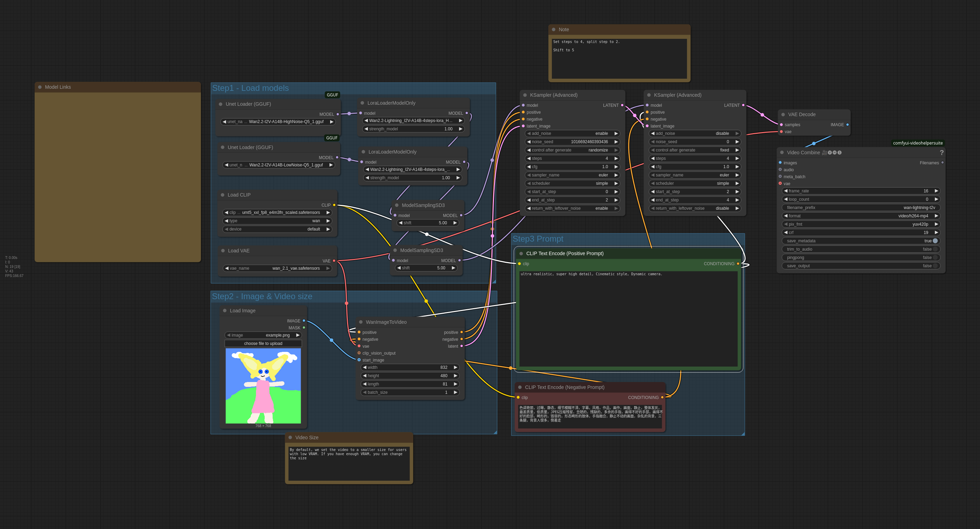Click the collapse dot on the Note node
This screenshot has width=980, height=529.
tap(554, 30)
